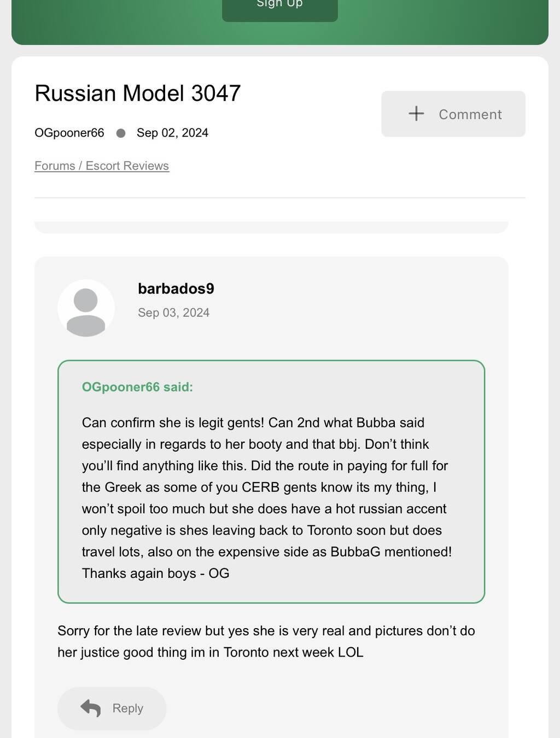Go to Forums in the breadcrumb
Image resolution: width=560 pixels, height=738 pixels.
54,166
